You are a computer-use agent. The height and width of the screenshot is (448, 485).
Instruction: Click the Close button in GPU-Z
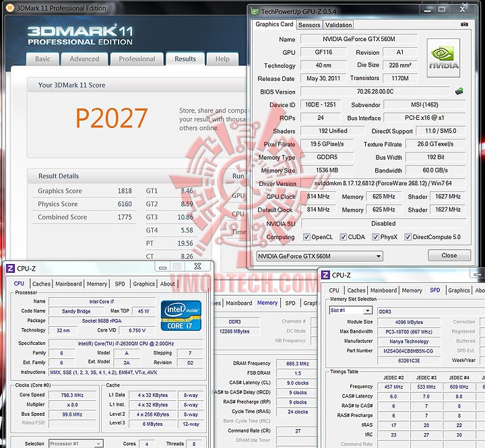(449, 255)
